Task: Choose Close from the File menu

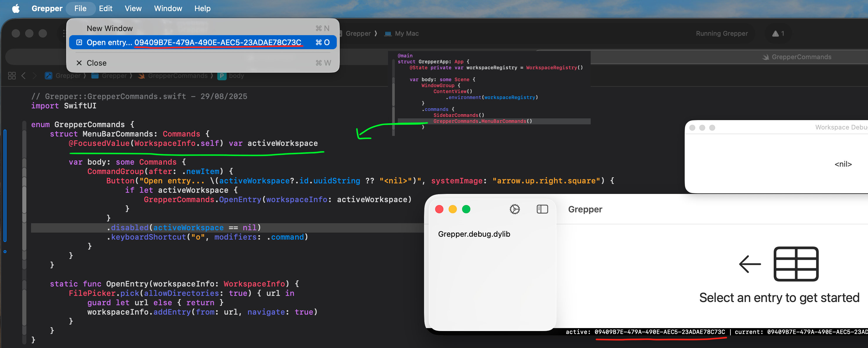Action: [x=203, y=63]
